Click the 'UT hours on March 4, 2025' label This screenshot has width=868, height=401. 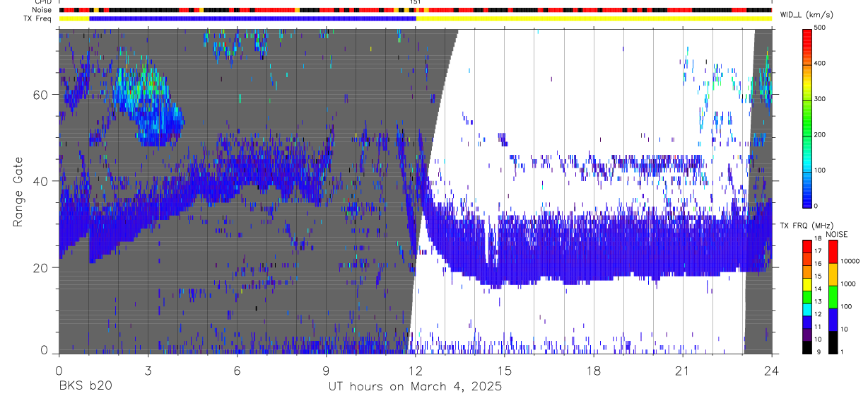(x=415, y=387)
